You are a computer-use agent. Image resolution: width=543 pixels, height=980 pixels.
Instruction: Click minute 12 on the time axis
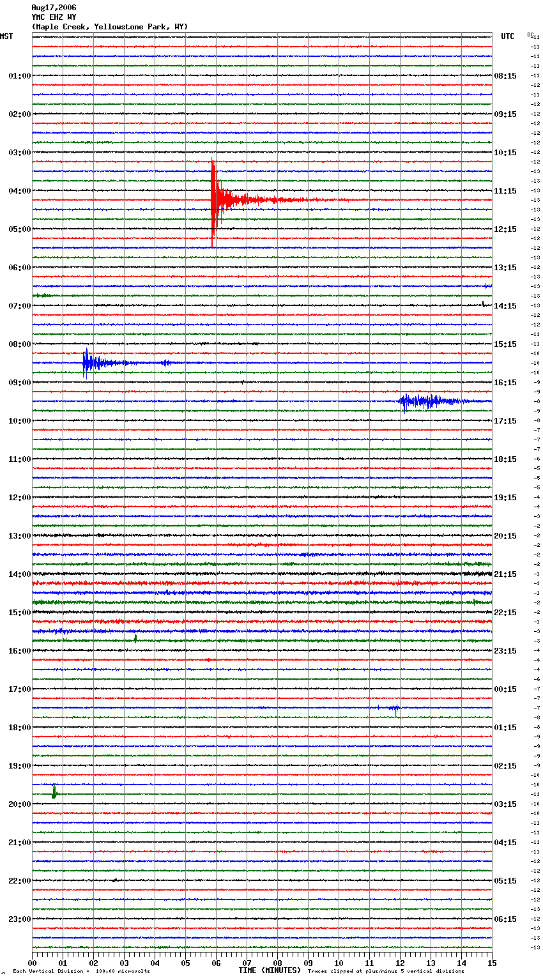coord(400,963)
